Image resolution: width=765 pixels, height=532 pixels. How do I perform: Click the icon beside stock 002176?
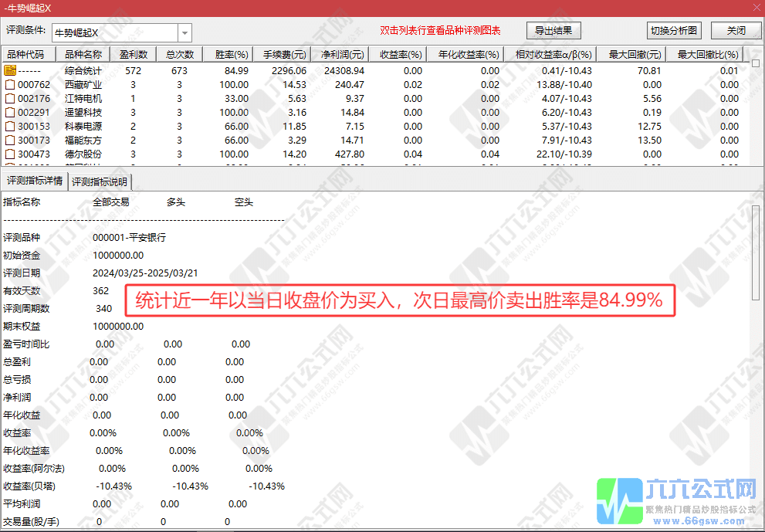coord(10,98)
